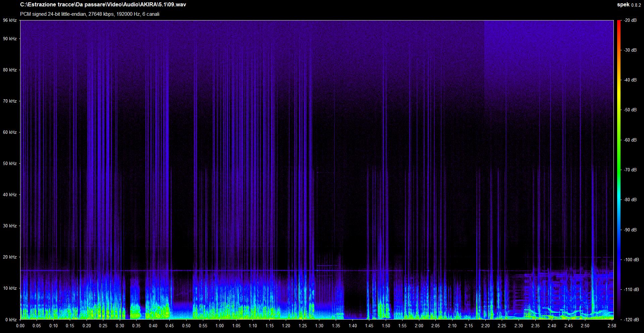The height and width of the screenshot is (333, 644).
Task: Click the 2:50 time axis label
Action: click(586, 326)
